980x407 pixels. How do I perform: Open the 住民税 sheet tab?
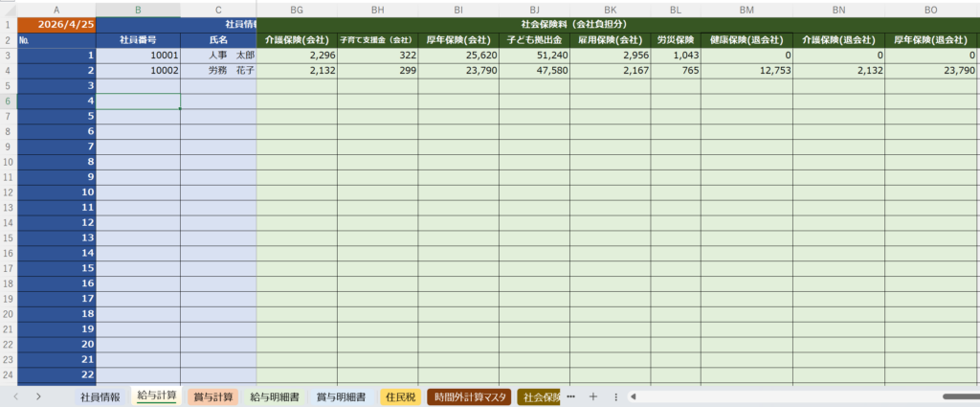point(400,396)
